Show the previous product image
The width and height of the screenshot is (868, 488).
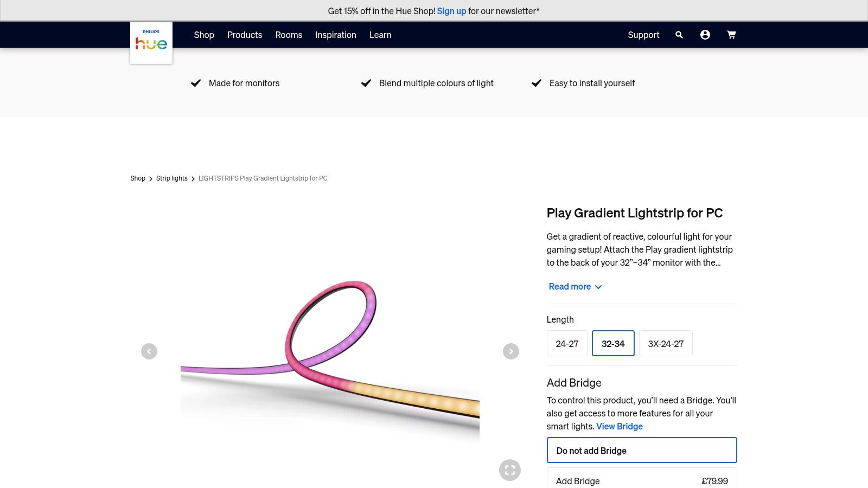149,351
